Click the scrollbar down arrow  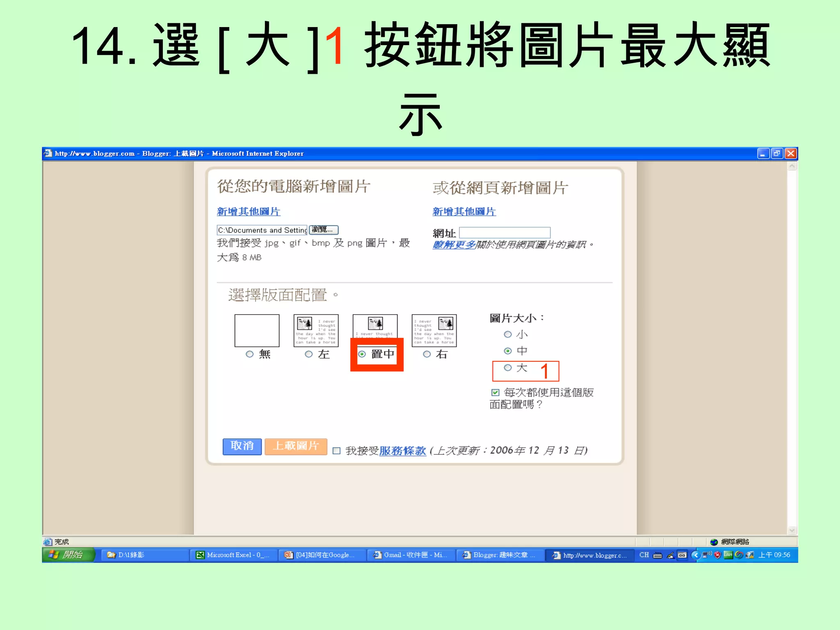[792, 530]
